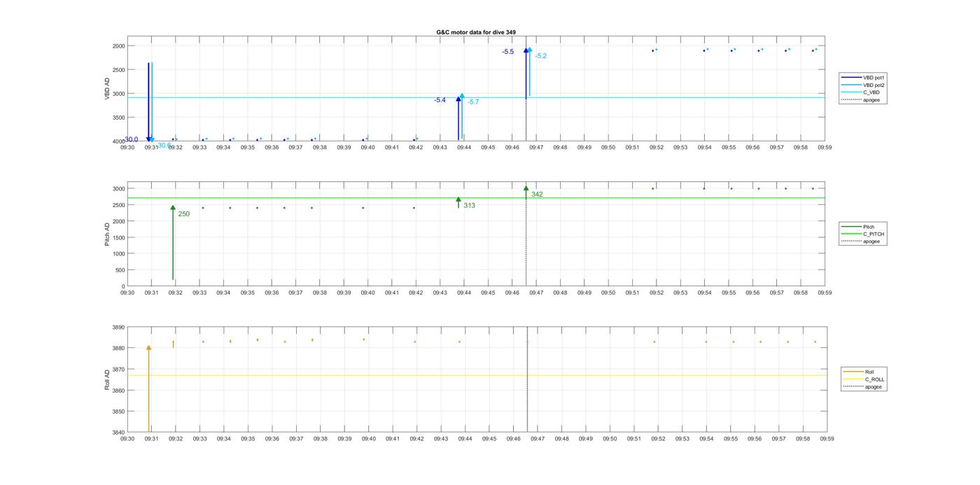Click the '3890' tick on the Roll axis
The width and height of the screenshot is (980, 485).
click(118, 328)
